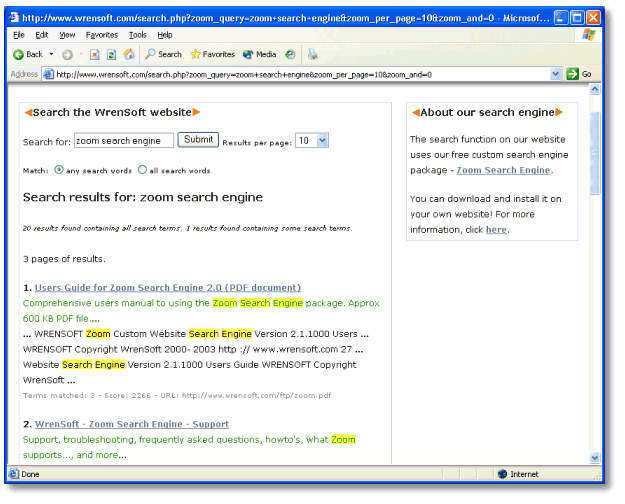Click the 'About our search engine' heading

coord(487,112)
